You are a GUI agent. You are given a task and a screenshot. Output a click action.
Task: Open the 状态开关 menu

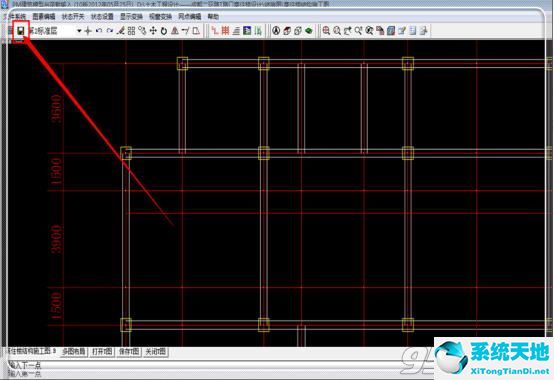73,17
